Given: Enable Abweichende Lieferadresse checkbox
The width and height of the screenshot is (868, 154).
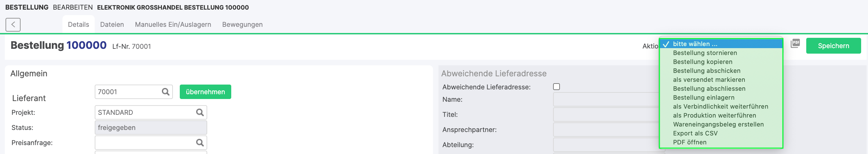Looking at the screenshot, I should [x=556, y=87].
